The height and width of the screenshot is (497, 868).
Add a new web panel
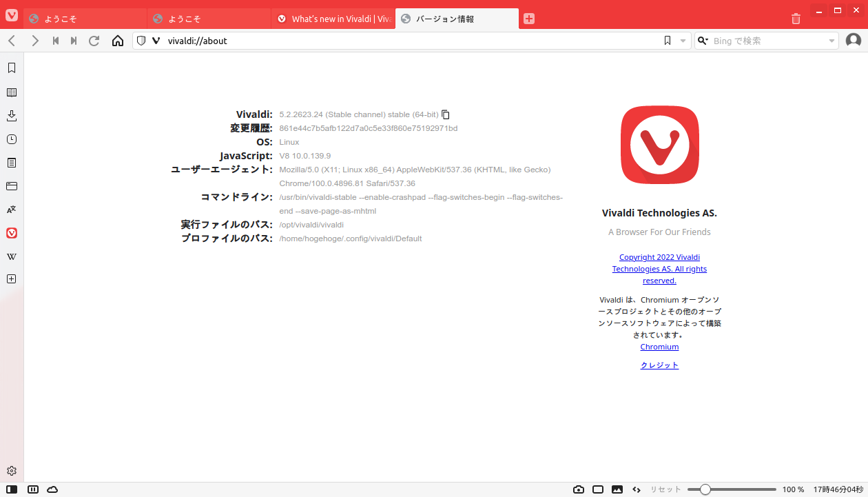coord(12,279)
